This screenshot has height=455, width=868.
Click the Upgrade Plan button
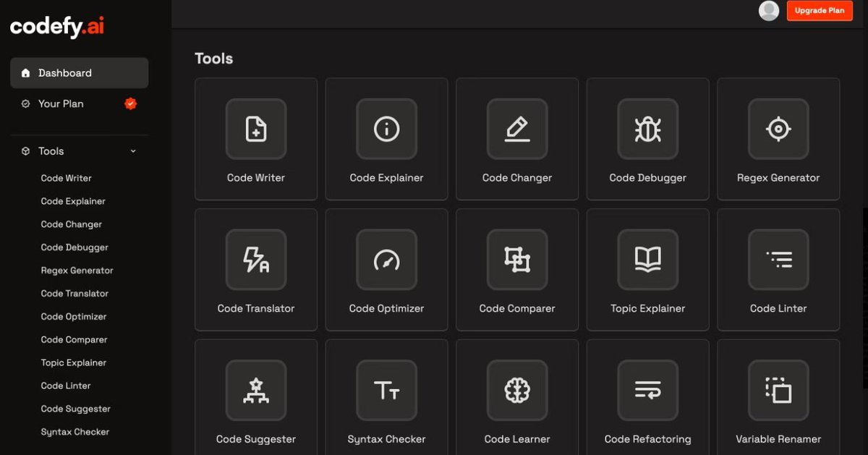pos(820,11)
